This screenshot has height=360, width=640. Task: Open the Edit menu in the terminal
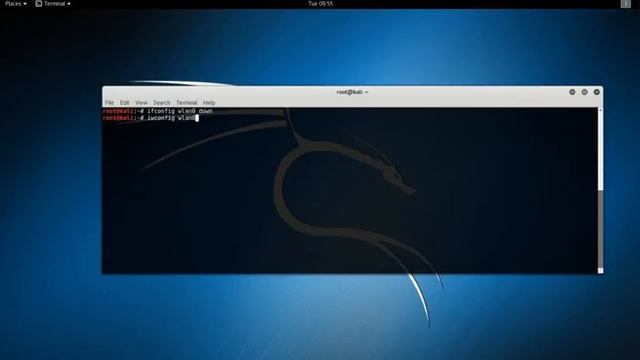click(124, 102)
